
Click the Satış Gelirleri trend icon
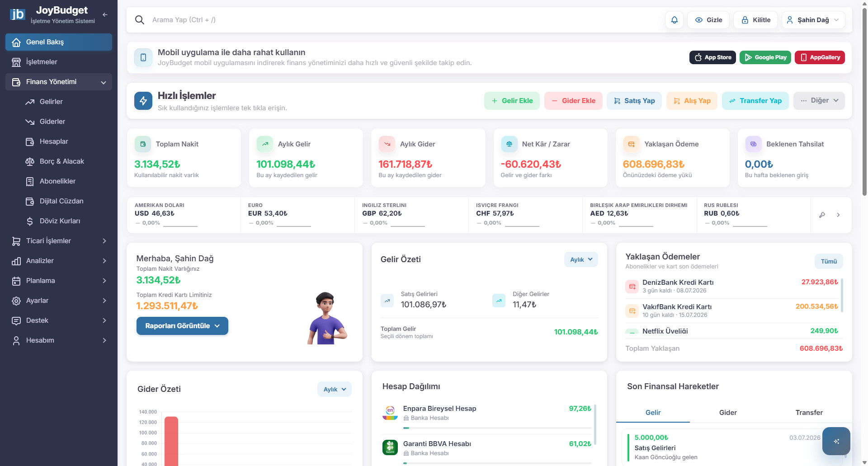(387, 301)
